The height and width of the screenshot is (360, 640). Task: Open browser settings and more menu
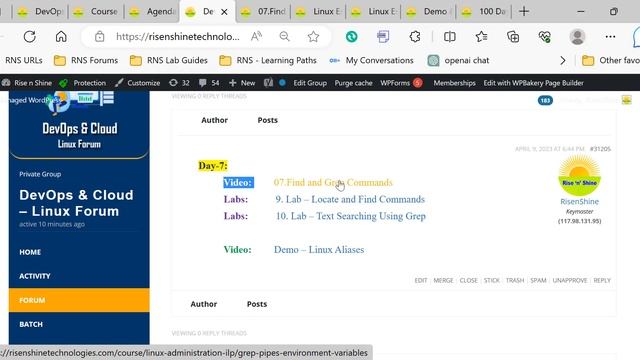pos(610,37)
